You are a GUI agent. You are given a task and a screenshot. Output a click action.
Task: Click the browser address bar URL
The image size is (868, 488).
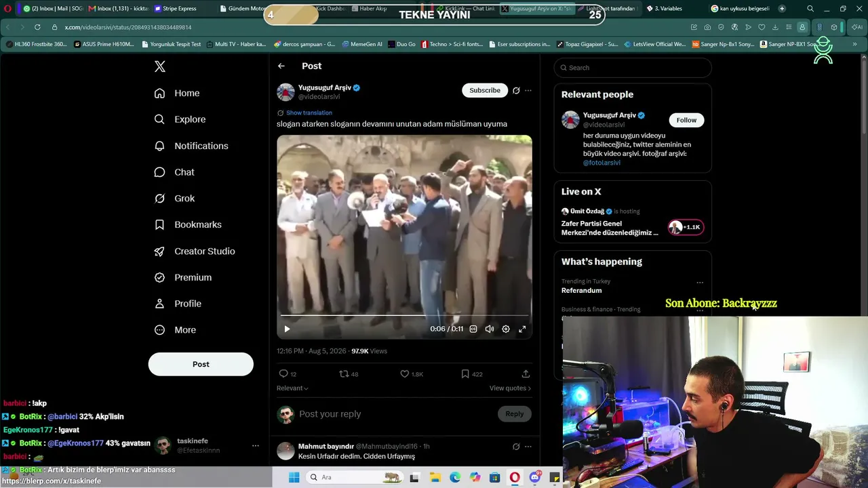click(128, 27)
